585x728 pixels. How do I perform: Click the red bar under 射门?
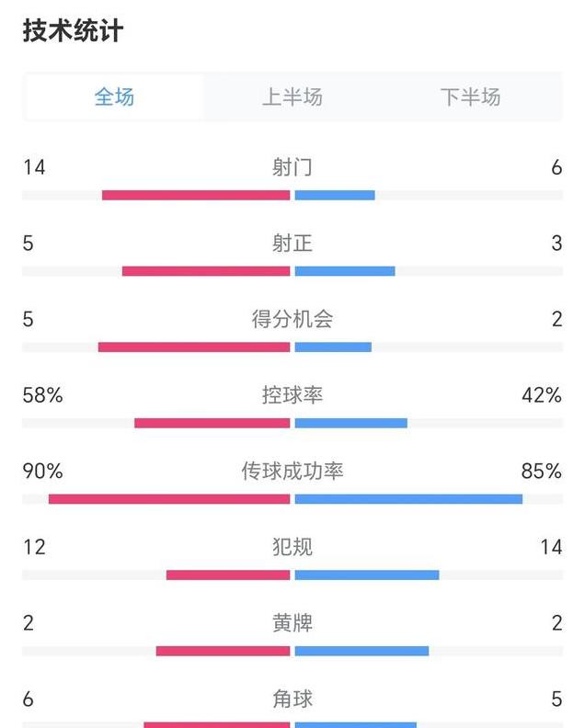click(196, 195)
